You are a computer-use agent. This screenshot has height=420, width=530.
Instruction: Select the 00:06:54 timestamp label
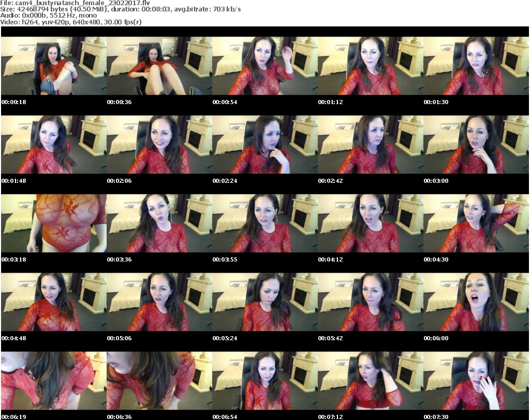coord(225,417)
